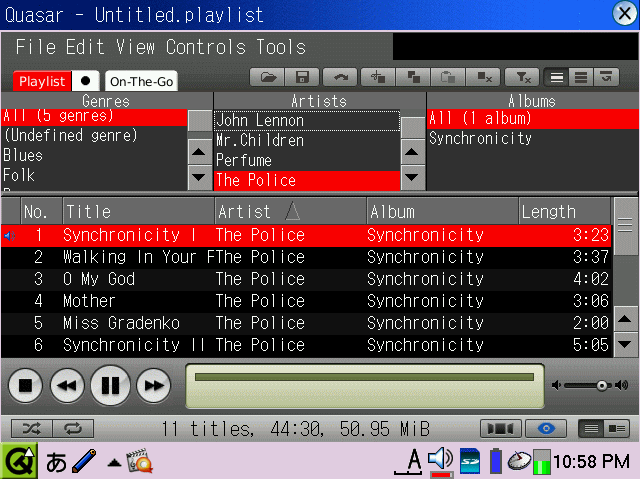Viewport: 640px width, 479px height.
Task: Sort by the No. column header
Action: [x=41, y=212]
